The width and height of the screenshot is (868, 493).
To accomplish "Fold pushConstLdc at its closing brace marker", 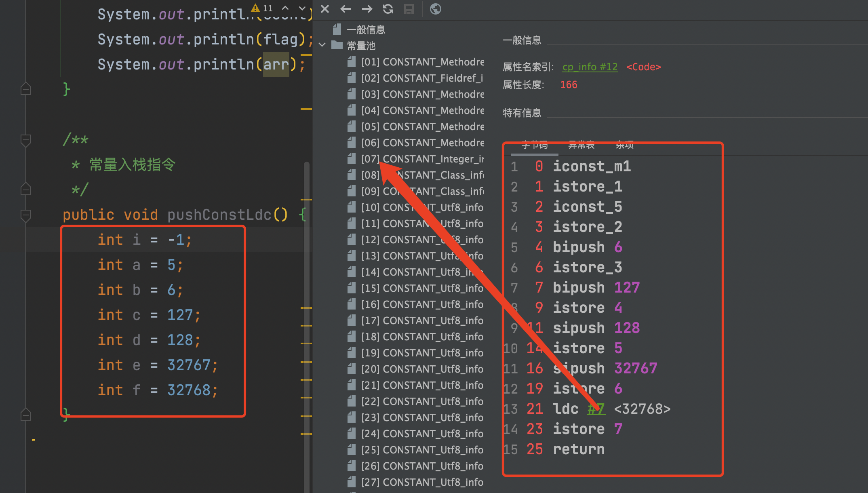I will [26, 415].
